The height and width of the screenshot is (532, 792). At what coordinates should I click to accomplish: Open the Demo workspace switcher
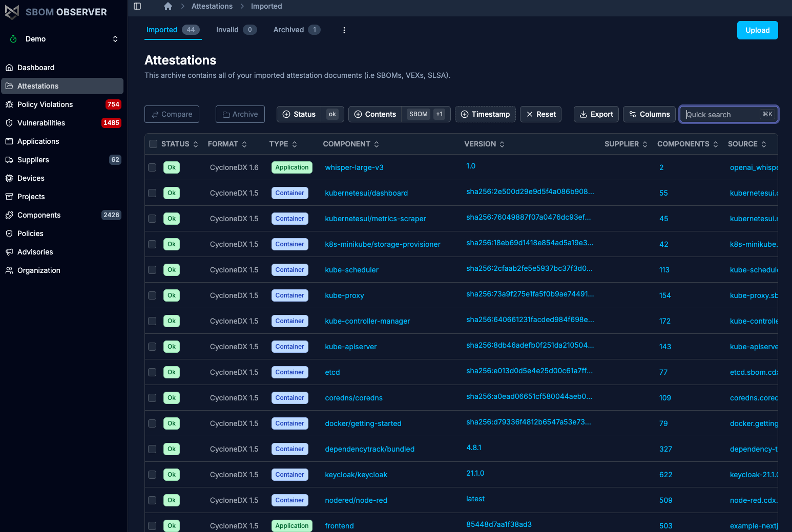pyautogui.click(x=64, y=39)
